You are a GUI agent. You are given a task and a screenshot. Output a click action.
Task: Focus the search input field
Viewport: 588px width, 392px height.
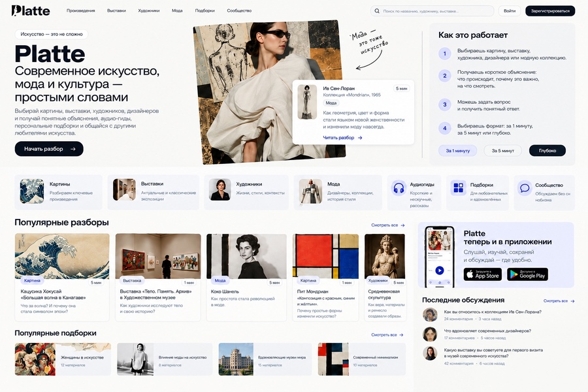click(432, 11)
